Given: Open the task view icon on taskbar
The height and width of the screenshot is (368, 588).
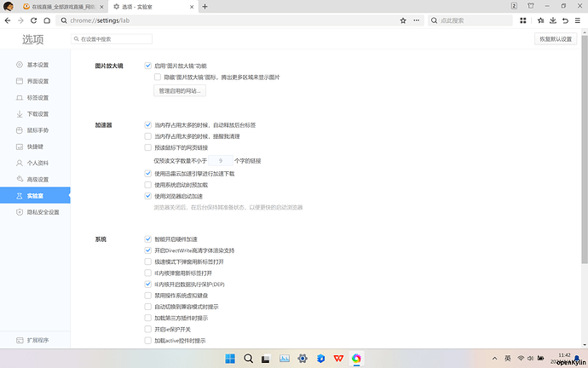Looking at the screenshot, I should [x=266, y=359].
